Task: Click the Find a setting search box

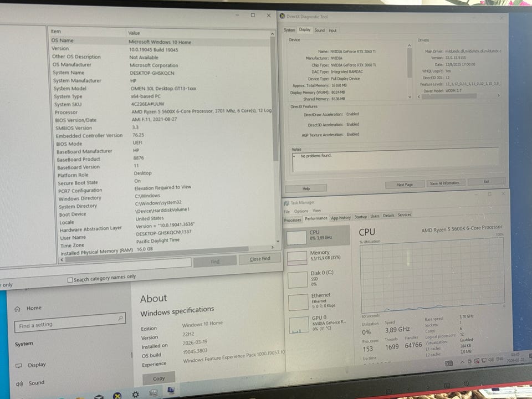Action: (x=70, y=322)
